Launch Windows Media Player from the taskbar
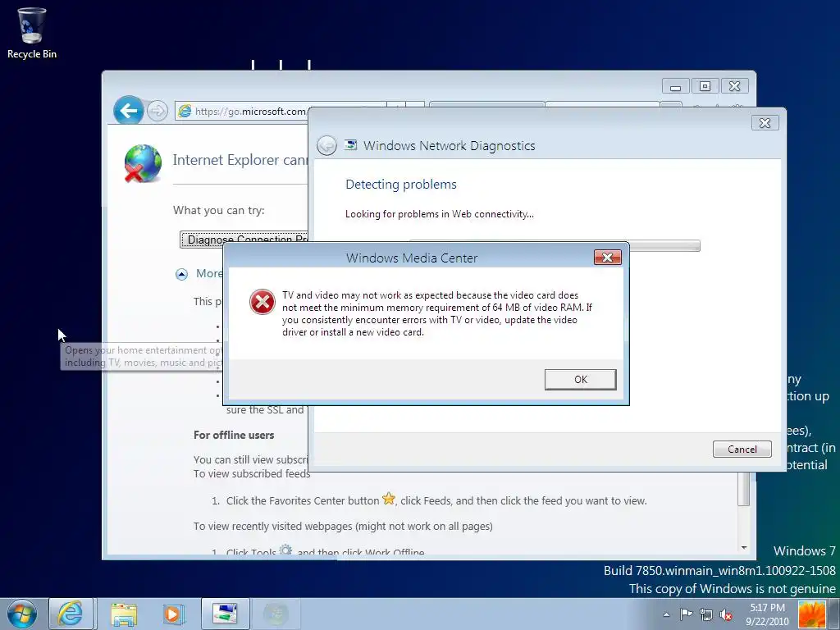This screenshot has height=630, width=840. (173, 614)
